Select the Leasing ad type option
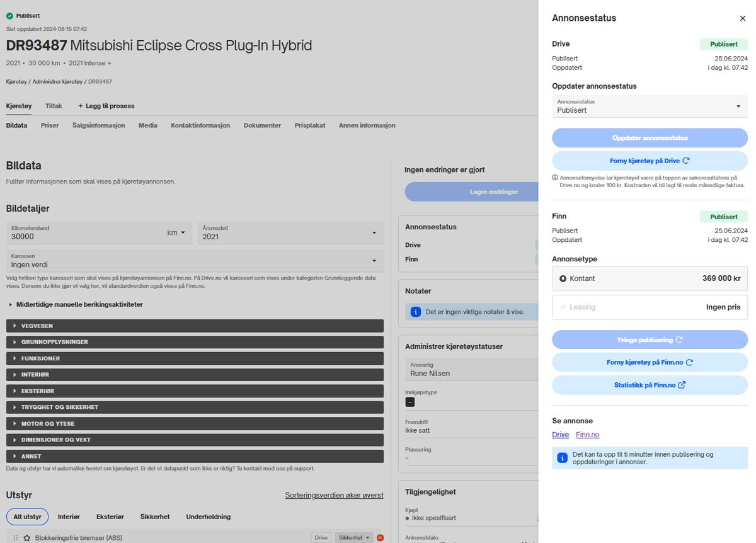This screenshot has height=543, width=756. 563,307
